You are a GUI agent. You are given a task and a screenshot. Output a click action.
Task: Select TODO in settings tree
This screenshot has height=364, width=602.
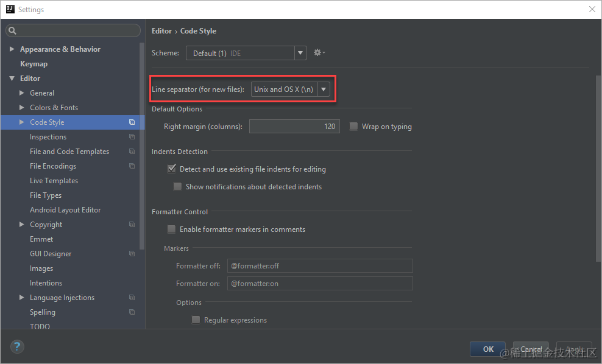(40, 326)
